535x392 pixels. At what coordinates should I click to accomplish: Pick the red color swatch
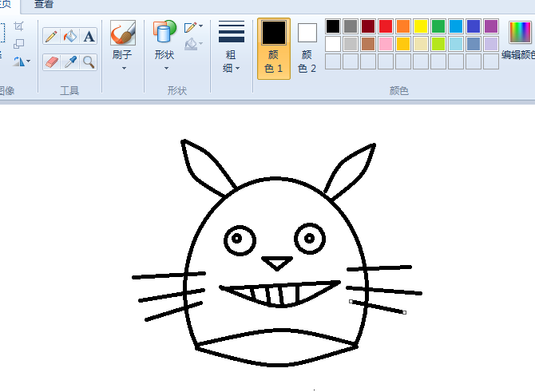point(386,26)
